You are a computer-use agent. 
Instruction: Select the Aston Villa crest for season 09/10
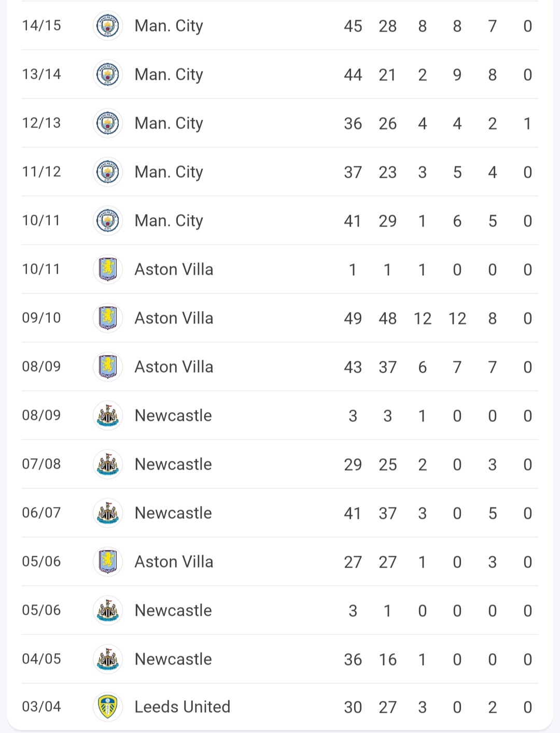click(x=108, y=318)
